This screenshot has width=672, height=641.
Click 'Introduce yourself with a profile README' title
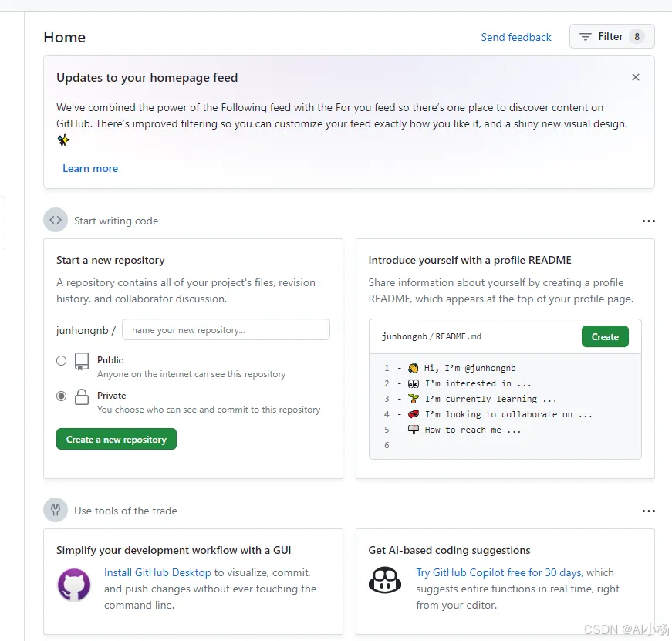click(x=470, y=260)
